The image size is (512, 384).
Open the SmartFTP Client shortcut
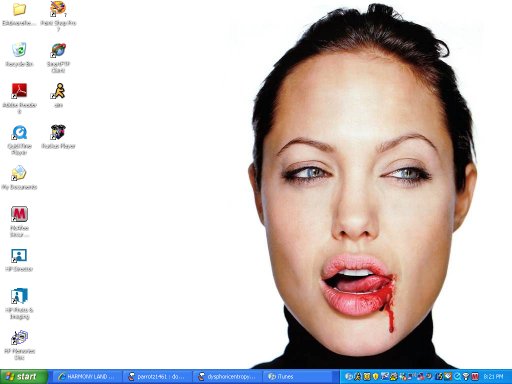(x=58, y=50)
